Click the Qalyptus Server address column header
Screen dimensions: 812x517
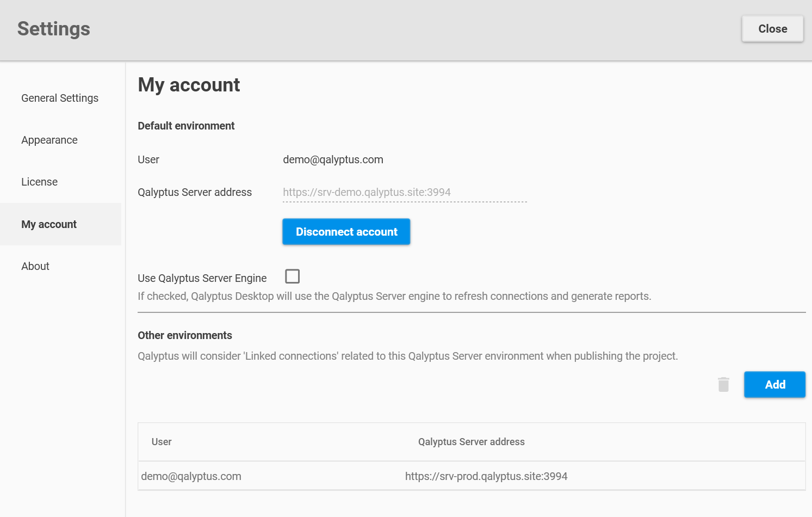click(x=471, y=441)
